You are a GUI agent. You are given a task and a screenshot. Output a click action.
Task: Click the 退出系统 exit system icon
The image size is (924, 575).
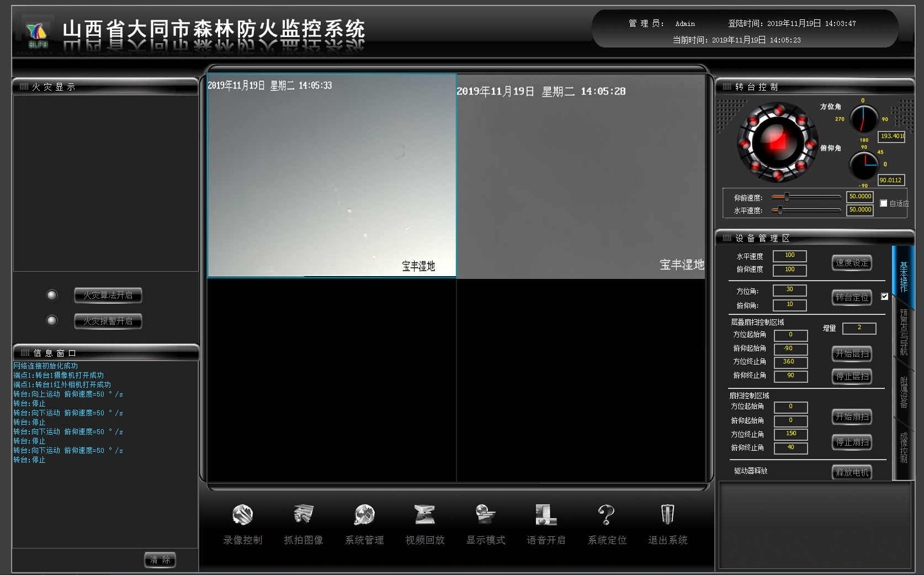(x=667, y=515)
